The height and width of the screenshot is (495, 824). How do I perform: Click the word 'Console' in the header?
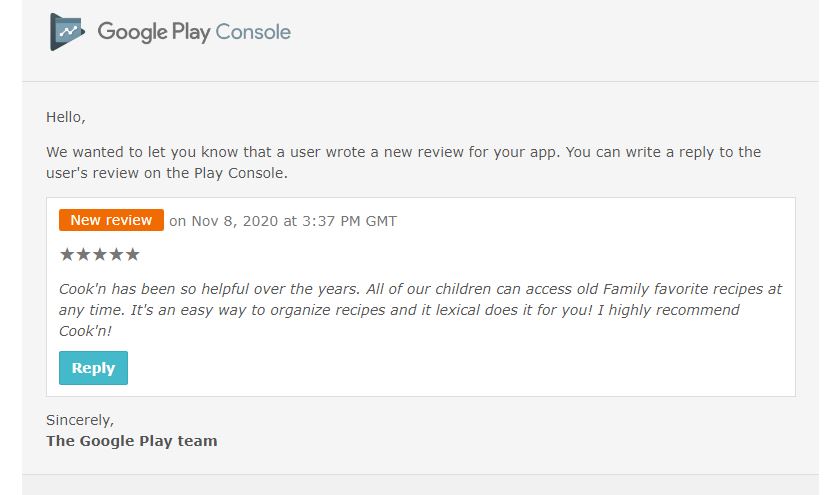253,32
